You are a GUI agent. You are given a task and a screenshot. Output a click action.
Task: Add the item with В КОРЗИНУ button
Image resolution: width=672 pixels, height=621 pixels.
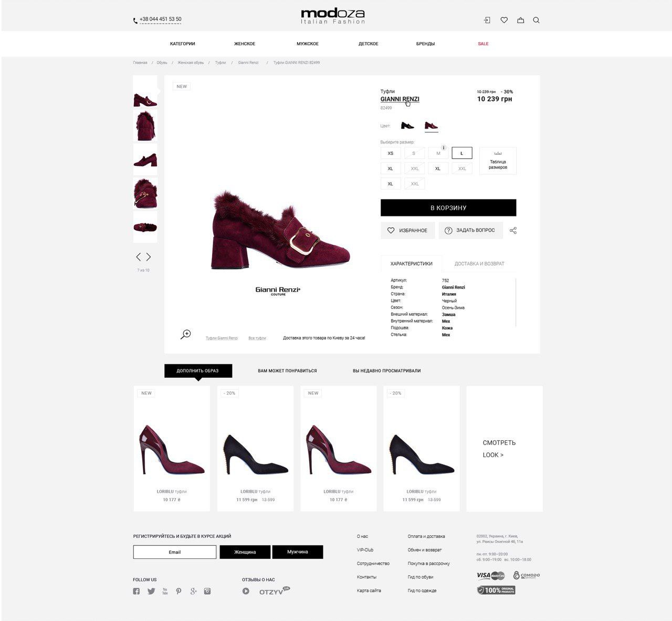pyautogui.click(x=448, y=208)
